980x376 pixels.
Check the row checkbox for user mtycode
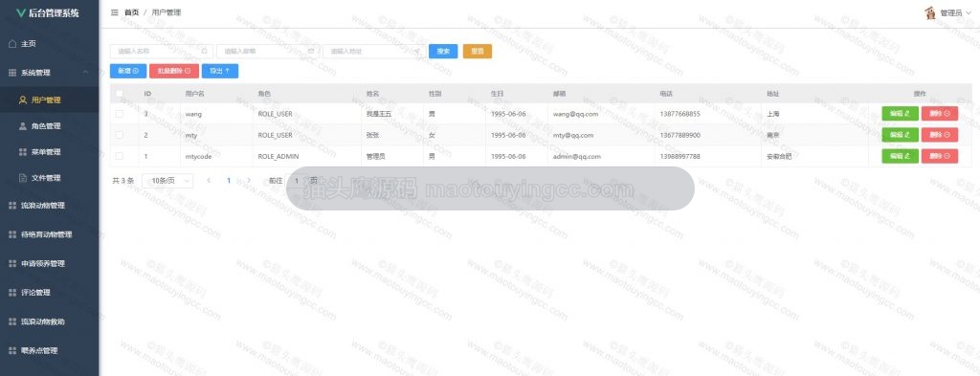(x=120, y=156)
